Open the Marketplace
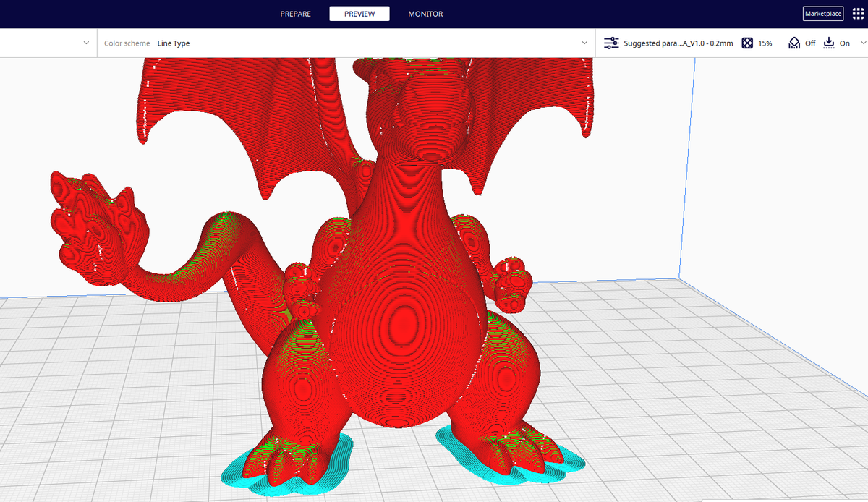 [822, 13]
